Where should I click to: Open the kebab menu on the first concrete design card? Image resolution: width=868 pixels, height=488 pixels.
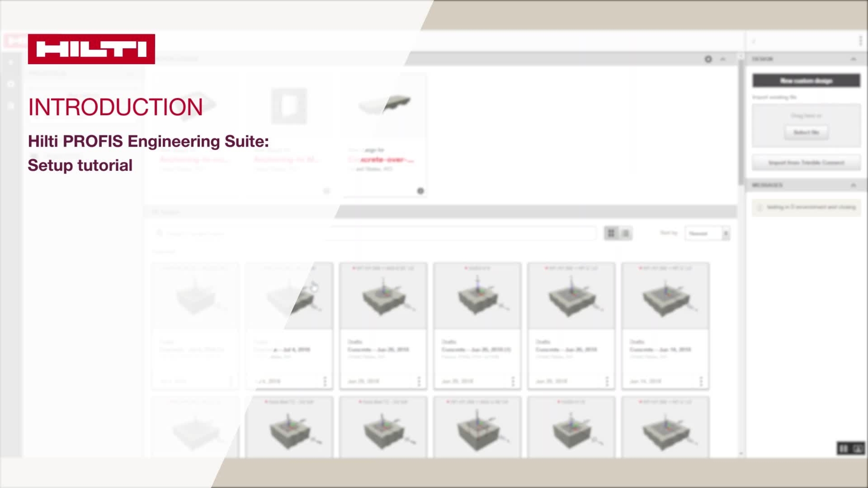click(x=419, y=382)
